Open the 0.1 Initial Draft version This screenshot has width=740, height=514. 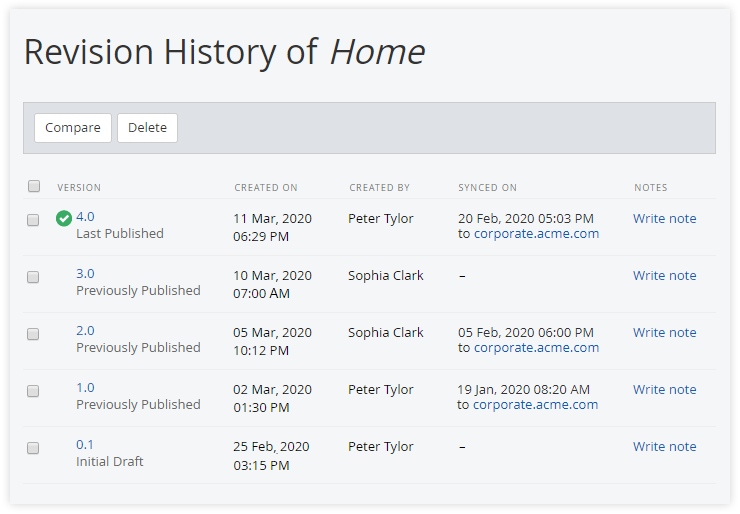[85, 445]
